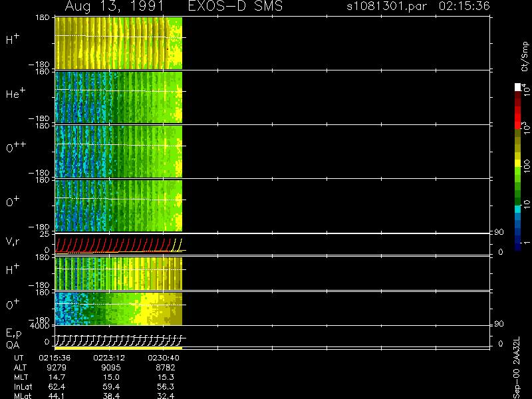The height and width of the screenshot is (399, 532).
Task: Click the InLat value "59.4"
Action: click(111, 386)
